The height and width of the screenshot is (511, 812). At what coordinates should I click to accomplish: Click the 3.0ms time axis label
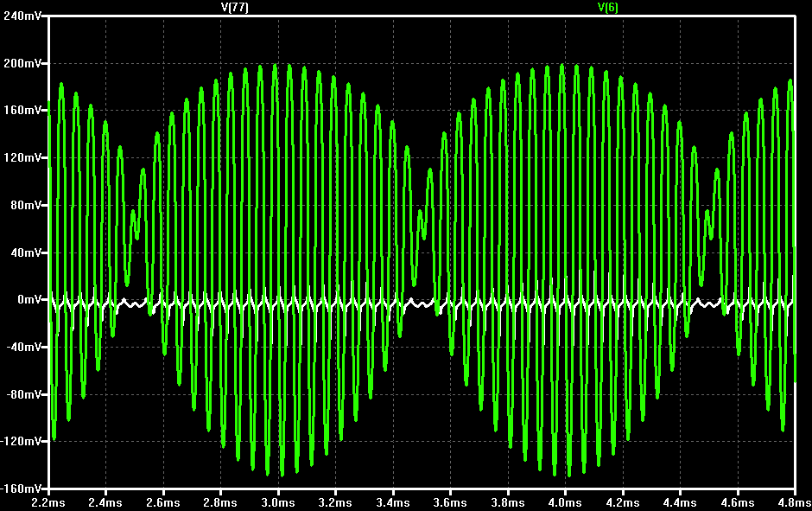click(x=278, y=502)
